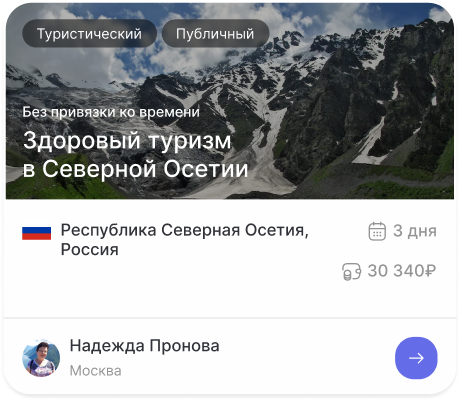The image size is (460, 401).
Task: Click the в Северной Осетии title line
Action: point(136,168)
